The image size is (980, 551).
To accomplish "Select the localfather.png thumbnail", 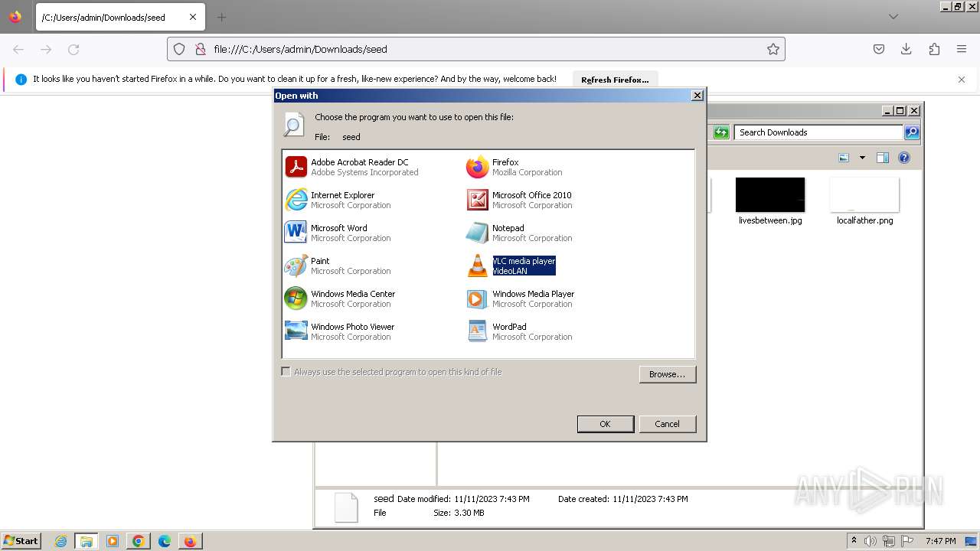I will pyautogui.click(x=864, y=195).
